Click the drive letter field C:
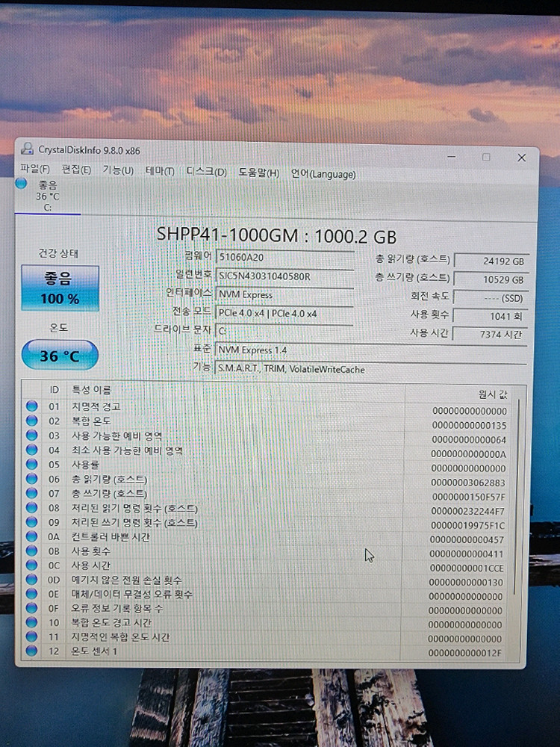This screenshot has height=747, width=560. point(284,331)
